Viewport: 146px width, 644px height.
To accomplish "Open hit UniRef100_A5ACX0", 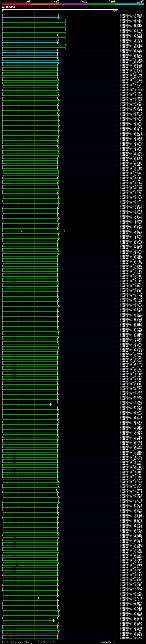I will [x=131, y=27].
